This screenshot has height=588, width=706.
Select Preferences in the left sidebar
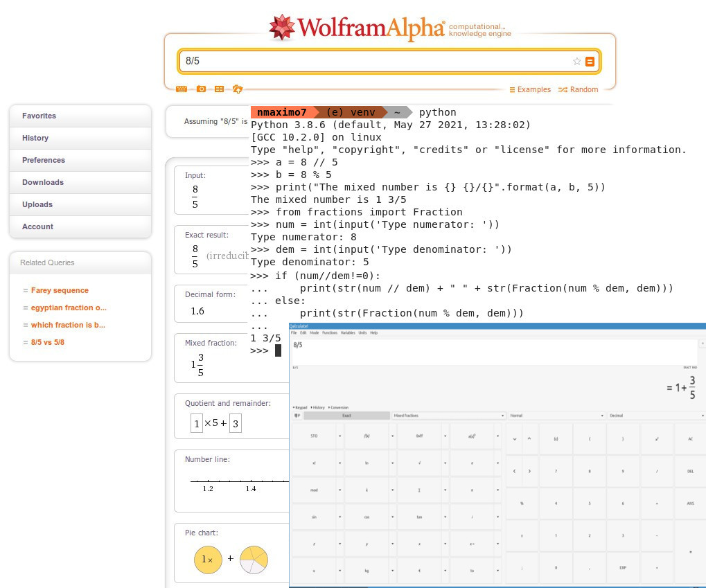click(44, 160)
